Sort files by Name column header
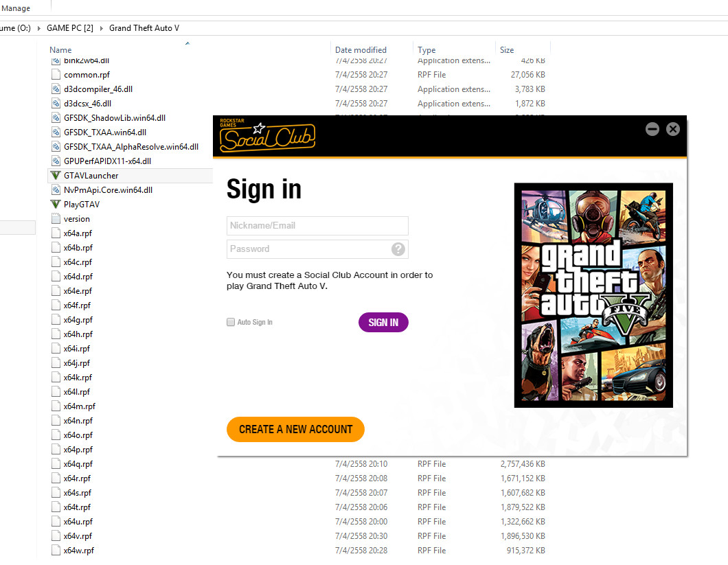Viewport: 728px width, 565px height. (60, 49)
